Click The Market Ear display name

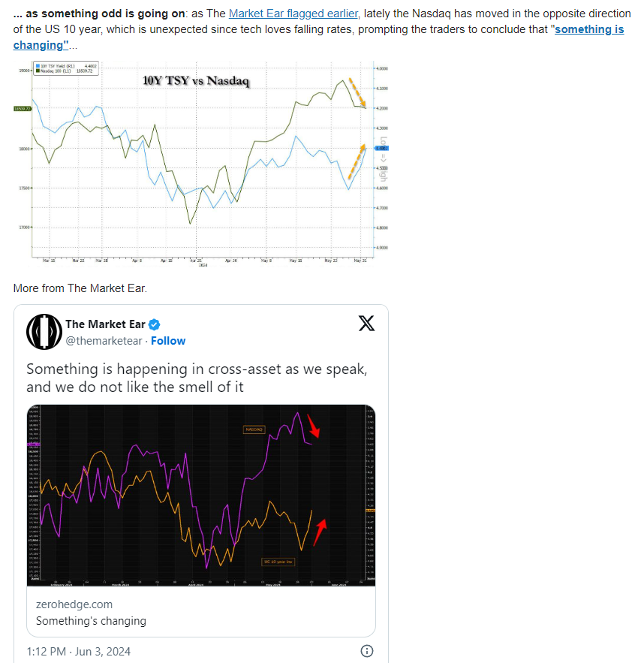[x=104, y=324]
